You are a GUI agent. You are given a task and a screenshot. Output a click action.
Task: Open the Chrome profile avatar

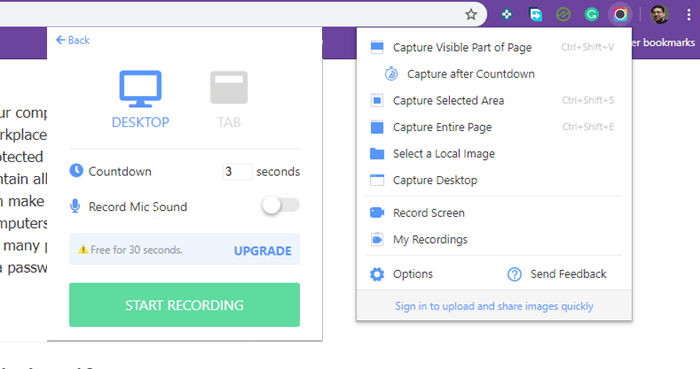tap(659, 15)
